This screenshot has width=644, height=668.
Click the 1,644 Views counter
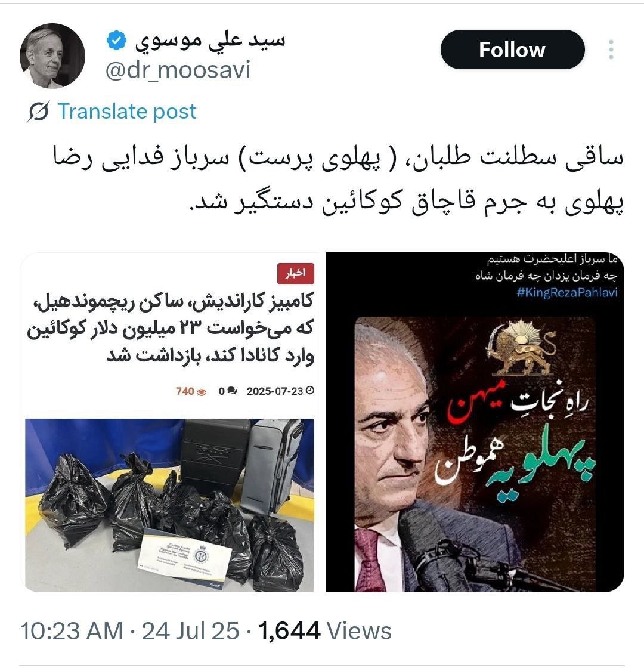324,631
